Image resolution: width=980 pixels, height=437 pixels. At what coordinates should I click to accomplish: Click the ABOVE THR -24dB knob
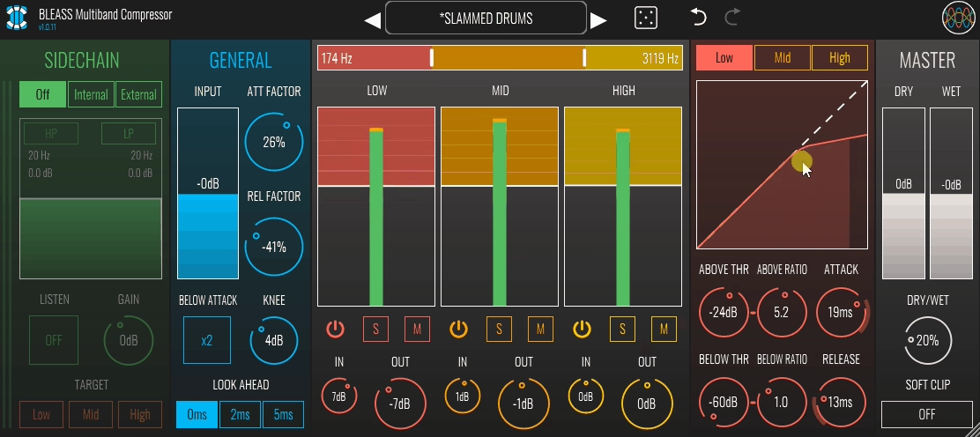(724, 313)
